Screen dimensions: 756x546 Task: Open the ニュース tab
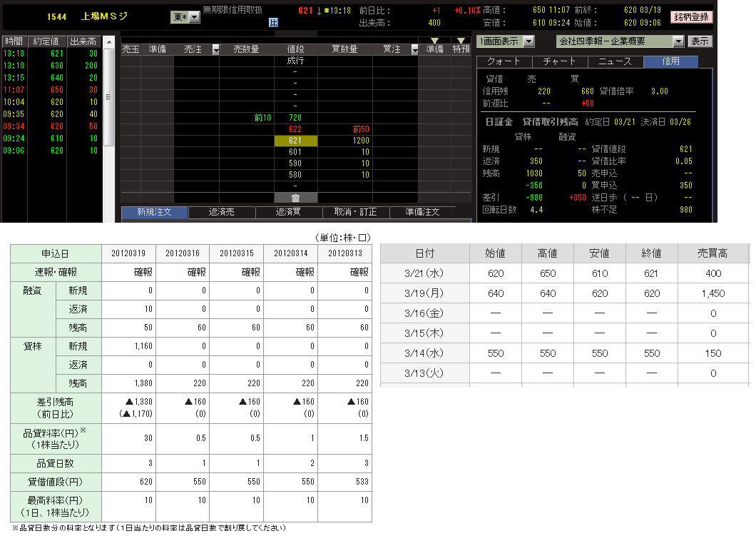pos(615,62)
